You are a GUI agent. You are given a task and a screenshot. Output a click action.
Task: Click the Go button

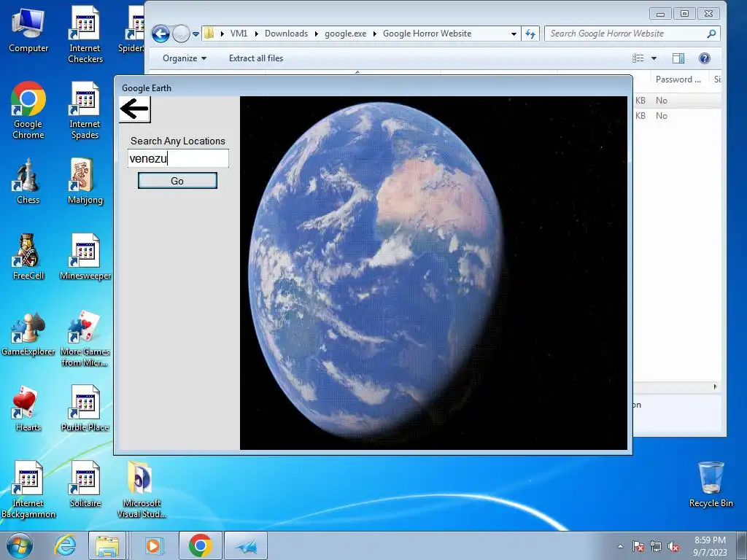(x=177, y=181)
